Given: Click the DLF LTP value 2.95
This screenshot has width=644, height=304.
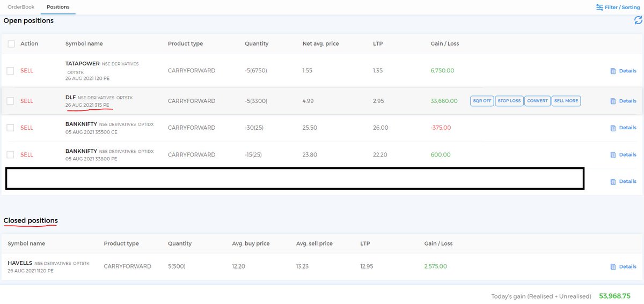Looking at the screenshot, I should [x=378, y=101].
